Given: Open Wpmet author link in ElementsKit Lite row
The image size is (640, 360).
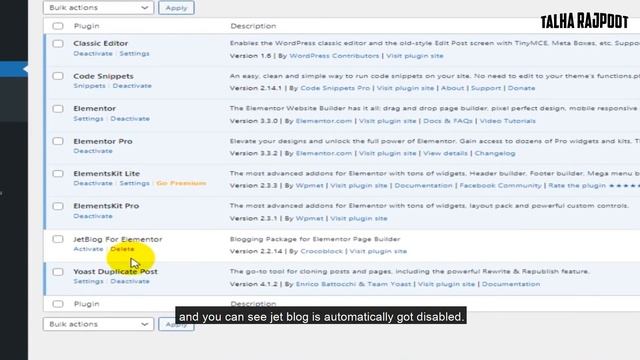Looking at the screenshot, I should (309, 186).
